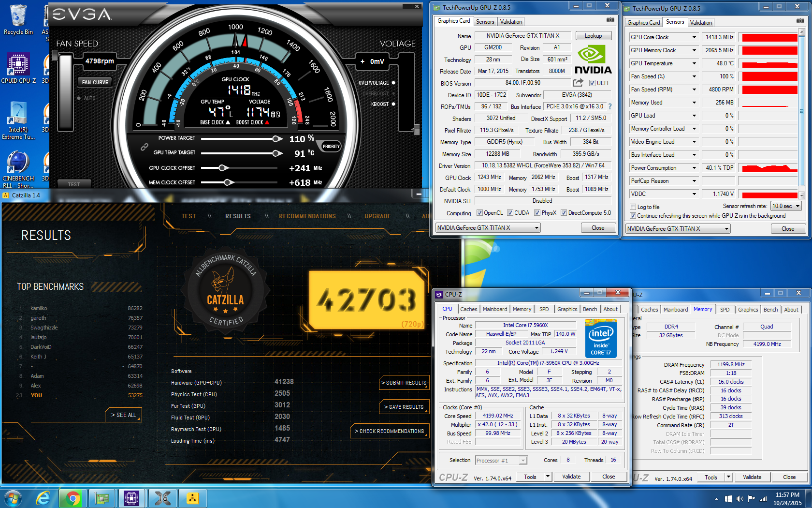812x508 pixels.
Task: Expand the Power Consumption sensor dropdown
Action: click(x=694, y=168)
